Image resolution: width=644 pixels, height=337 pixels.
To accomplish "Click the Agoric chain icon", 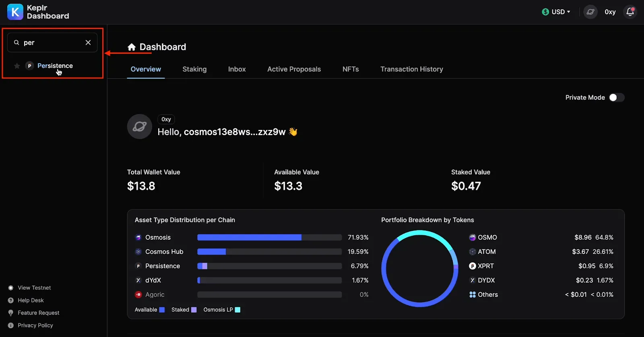I will [138, 295].
